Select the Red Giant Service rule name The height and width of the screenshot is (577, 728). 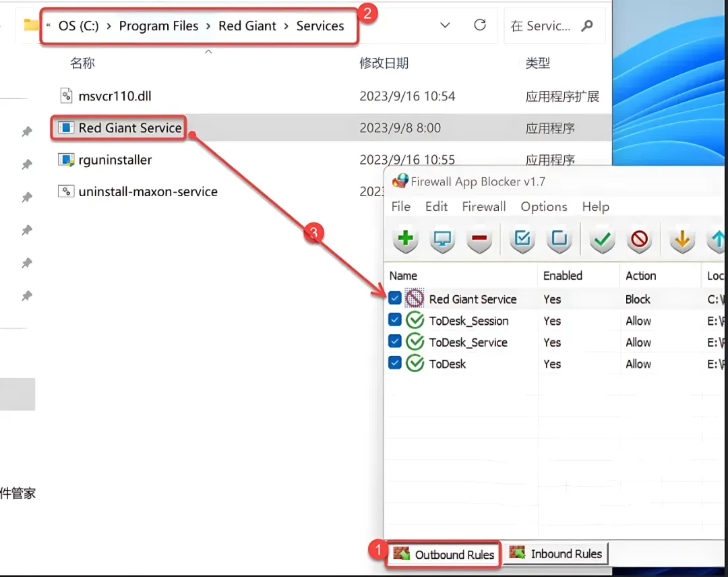473,299
